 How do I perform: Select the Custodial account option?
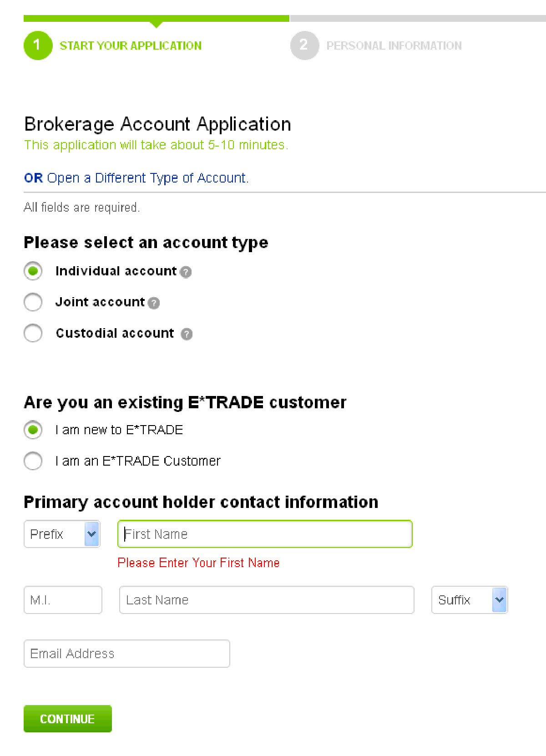pyautogui.click(x=32, y=333)
